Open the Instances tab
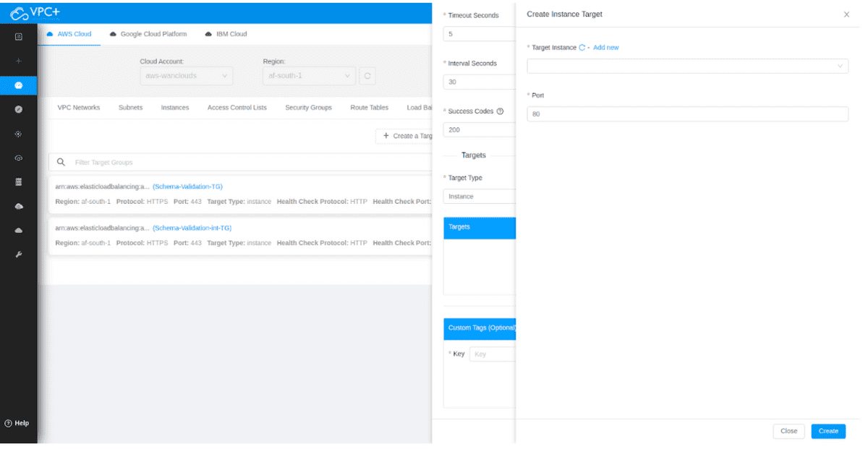Viewport: 868px width, 449px height. pyautogui.click(x=175, y=108)
